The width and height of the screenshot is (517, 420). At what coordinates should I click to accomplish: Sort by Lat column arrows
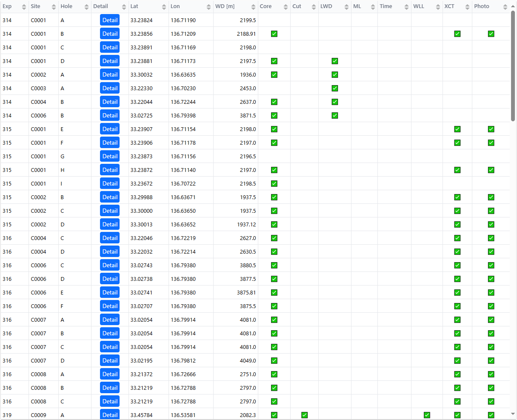pyautogui.click(x=164, y=7)
